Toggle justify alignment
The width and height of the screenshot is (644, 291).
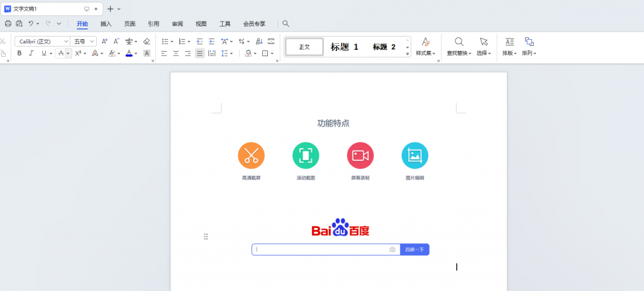tap(199, 53)
